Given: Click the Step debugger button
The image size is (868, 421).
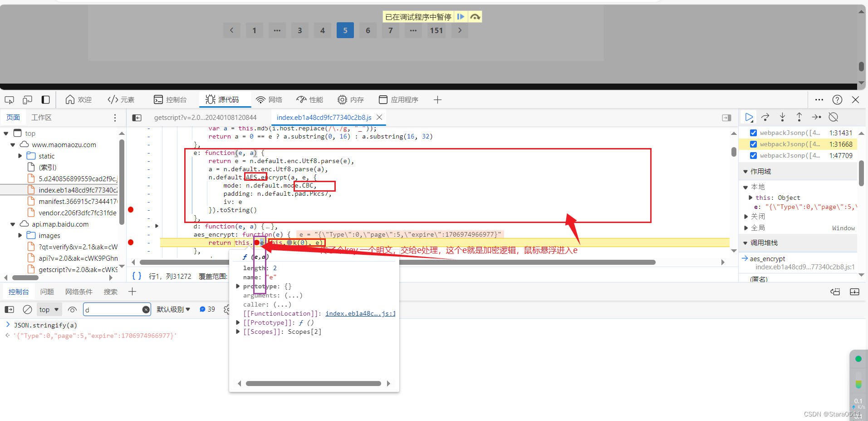Looking at the screenshot, I should [x=816, y=117].
